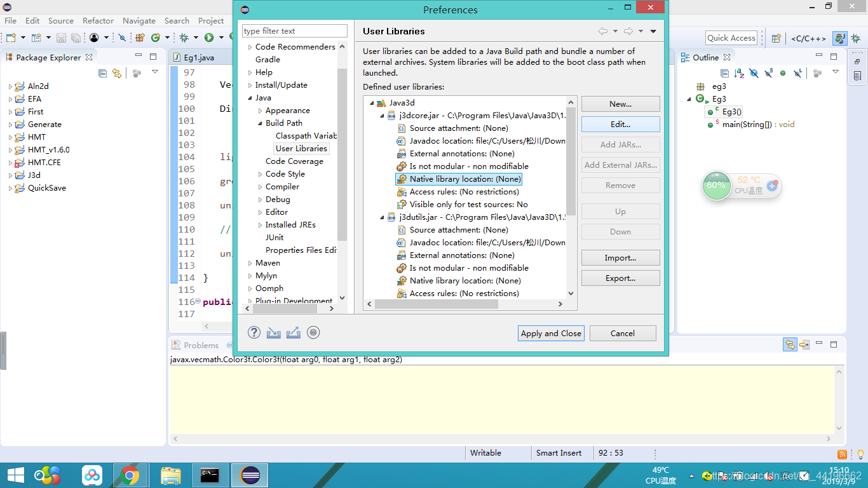The height and width of the screenshot is (488, 868).
Task: Open the command prompt taskbar icon
Action: click(x=210, y=475)
